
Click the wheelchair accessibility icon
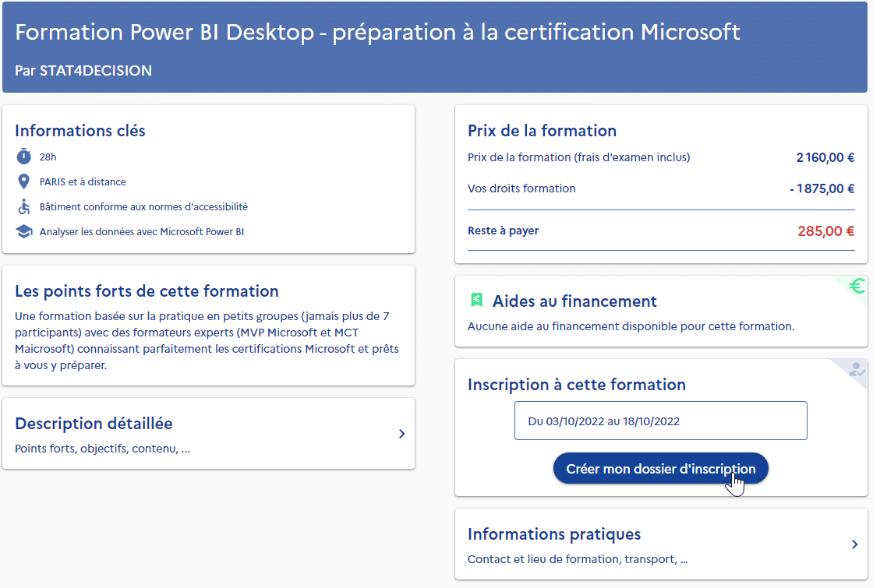click(23, 207)
